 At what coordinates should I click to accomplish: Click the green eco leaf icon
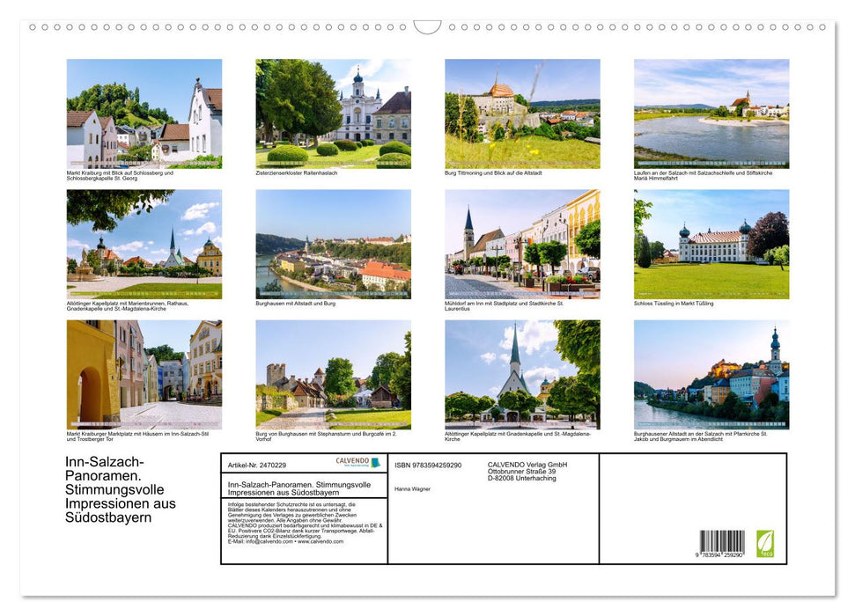click(x=765, y=544)
